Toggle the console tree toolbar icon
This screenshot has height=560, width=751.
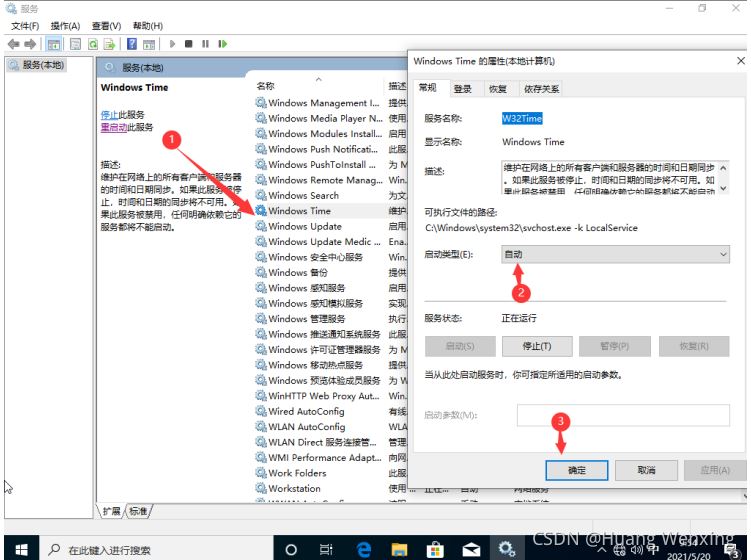54,44
